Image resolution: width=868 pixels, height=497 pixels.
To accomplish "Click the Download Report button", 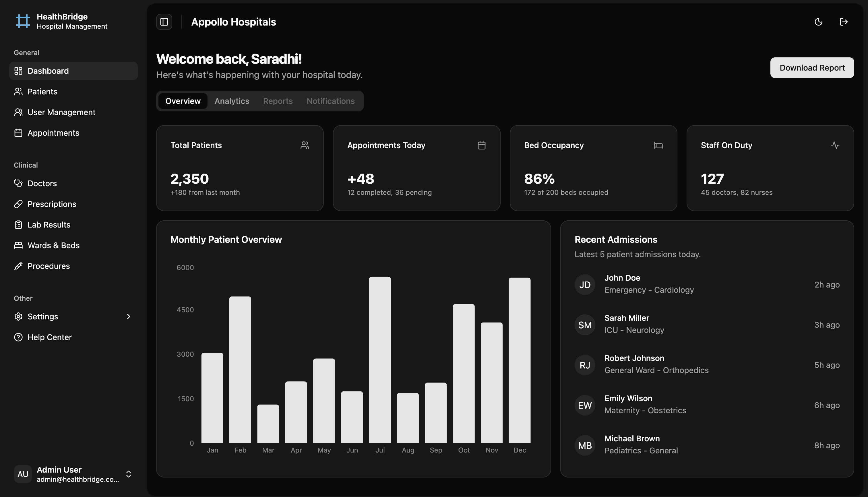I will 812,67.
